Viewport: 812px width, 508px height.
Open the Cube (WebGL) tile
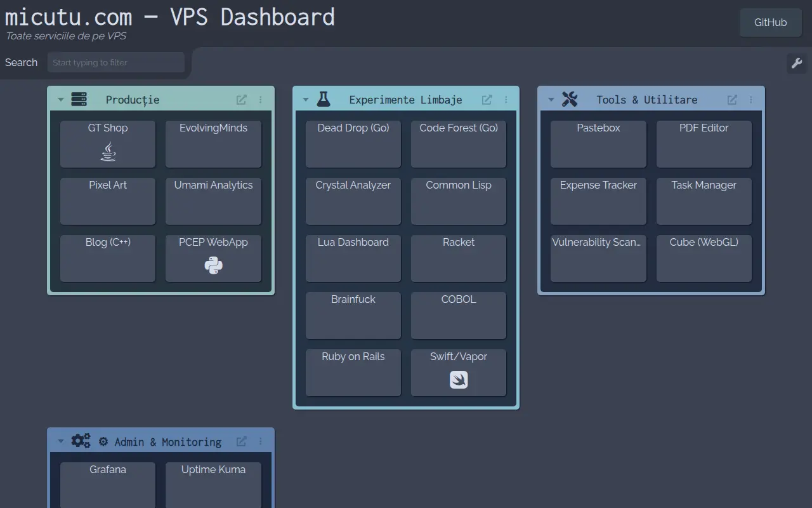tap(704, 258)
